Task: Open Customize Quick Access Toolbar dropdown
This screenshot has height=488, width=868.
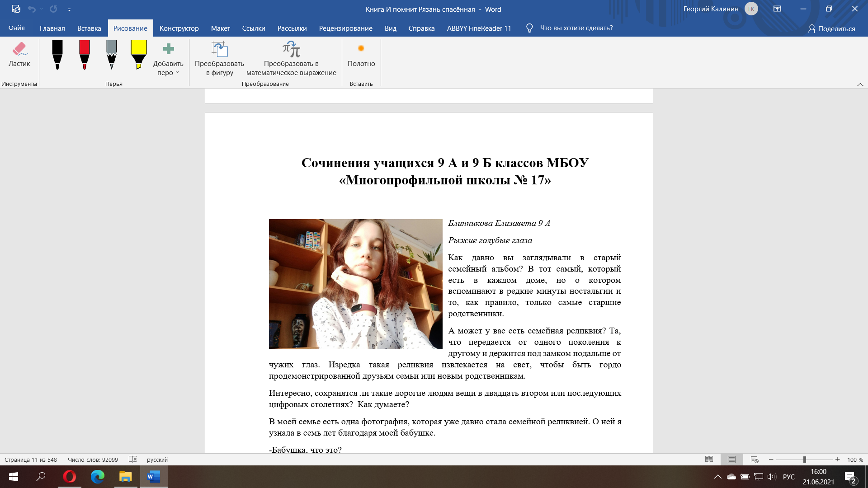Action: [x=69, y=9]
